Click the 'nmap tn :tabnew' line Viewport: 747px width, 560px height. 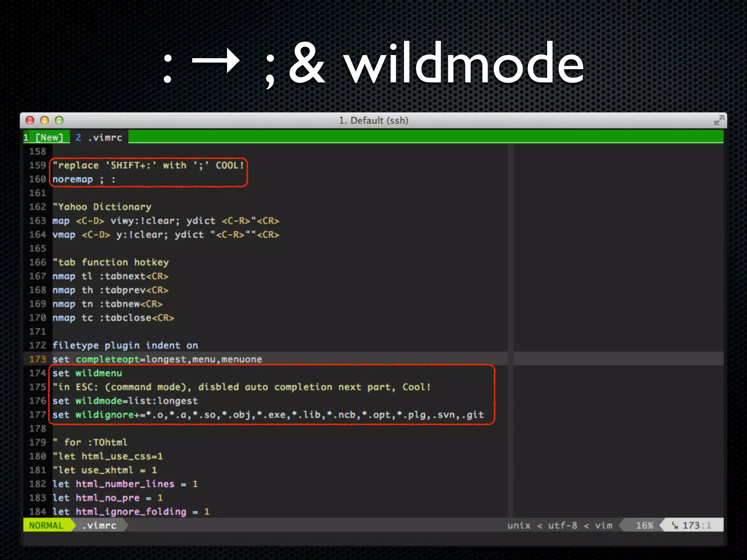pyautogui.click(x=108, y=304)
